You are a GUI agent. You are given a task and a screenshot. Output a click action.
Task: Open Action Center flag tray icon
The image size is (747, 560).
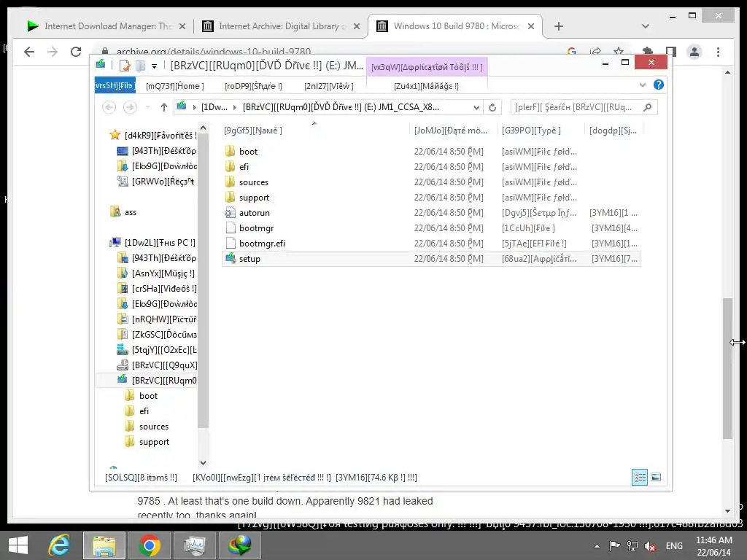pos(614,546)
